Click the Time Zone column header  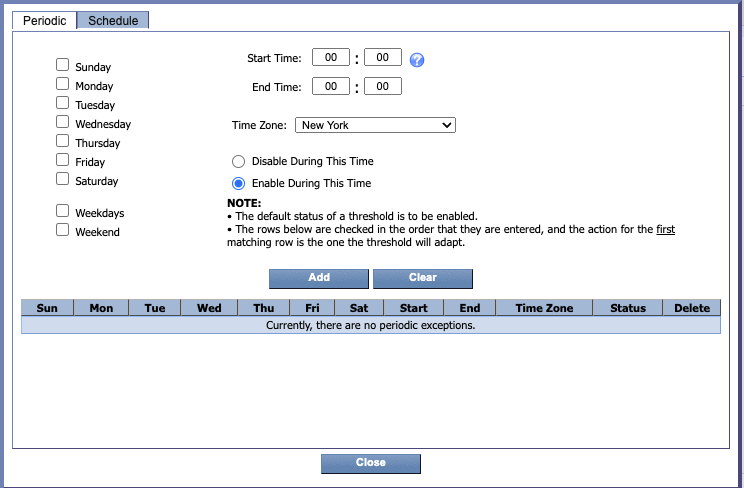pyautogui.click(x=544, y=308)
